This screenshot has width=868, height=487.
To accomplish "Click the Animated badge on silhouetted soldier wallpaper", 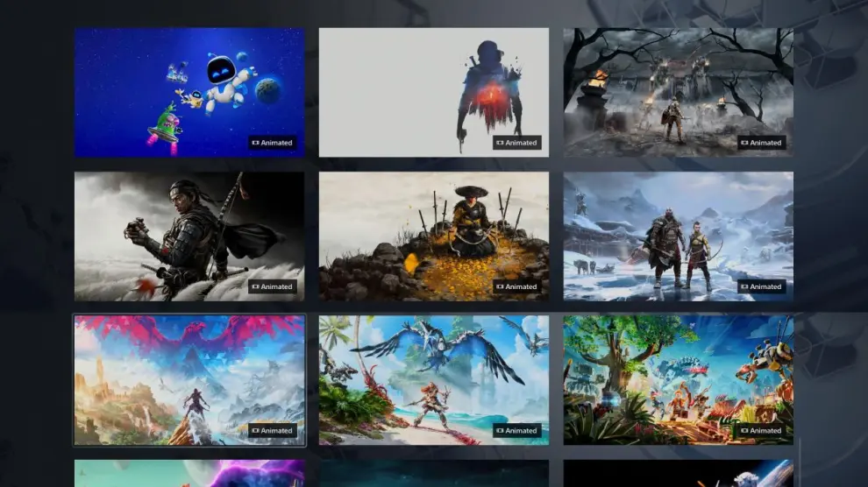I will [x=517, y=143].
